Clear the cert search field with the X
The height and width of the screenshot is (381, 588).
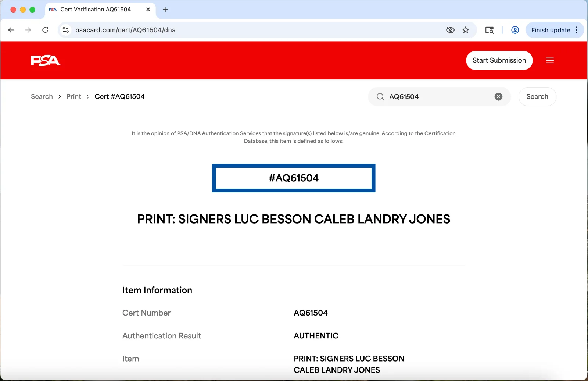point(498,97)
